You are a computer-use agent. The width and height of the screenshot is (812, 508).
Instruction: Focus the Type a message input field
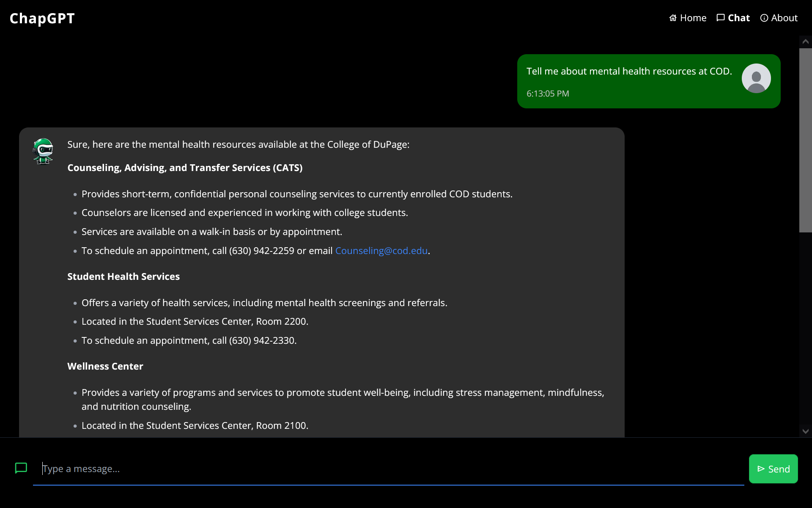(x=388, y=469)
